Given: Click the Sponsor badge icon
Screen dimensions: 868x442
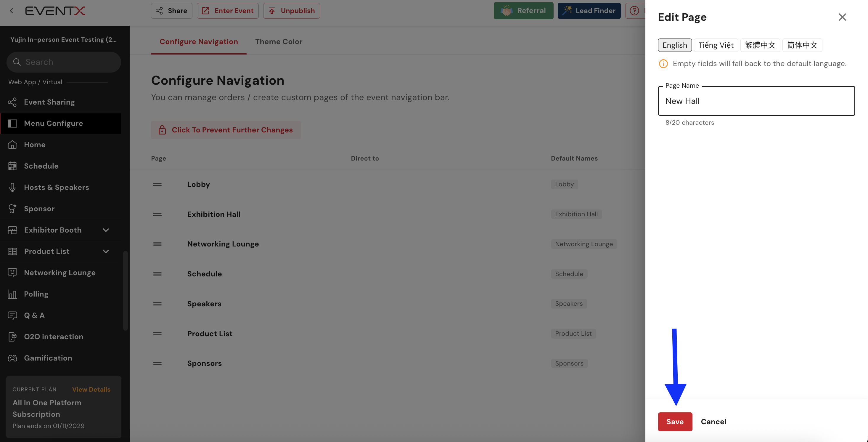Looking at the screenshot, I should click(x=12, y=209).
